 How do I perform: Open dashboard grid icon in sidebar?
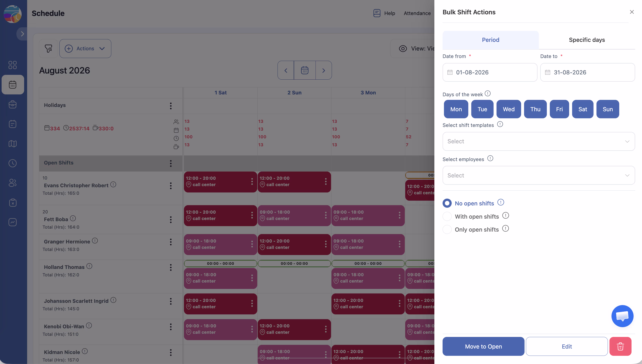tap(13, 65)
